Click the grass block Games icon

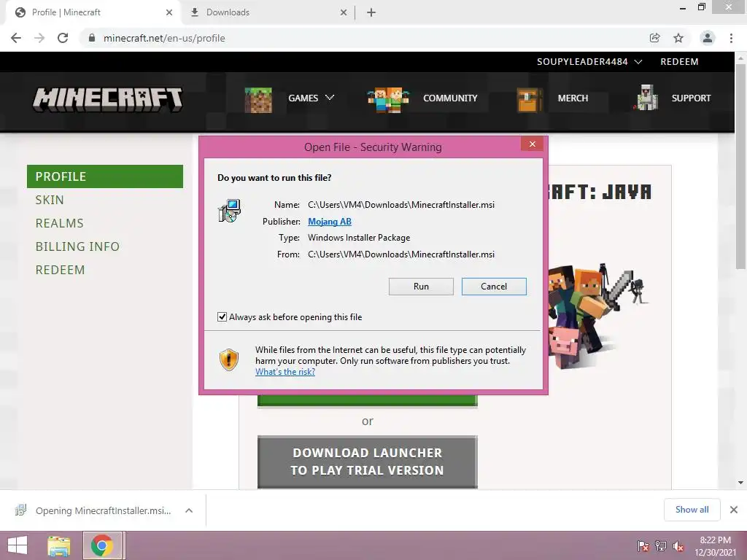[x=258, y=100]
